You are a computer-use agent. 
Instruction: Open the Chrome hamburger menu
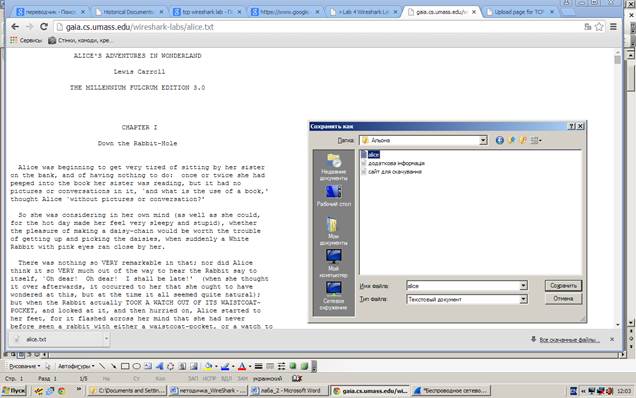(613, 27)
